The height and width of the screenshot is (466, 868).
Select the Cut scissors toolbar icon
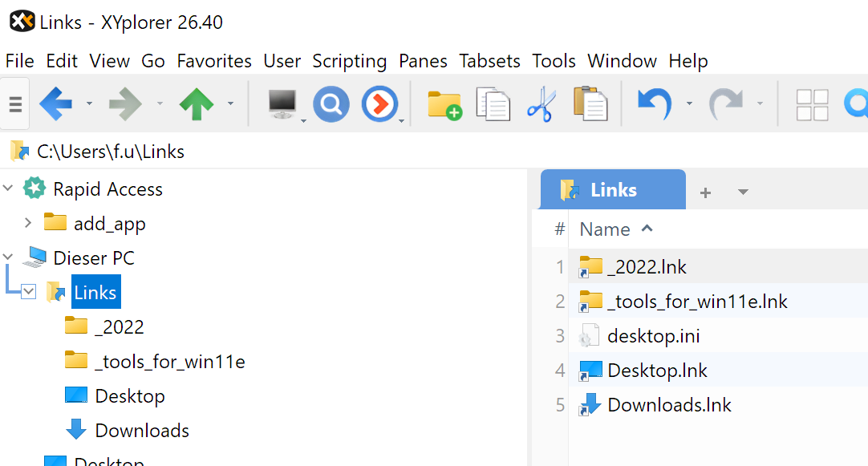(x=541, y=104)
